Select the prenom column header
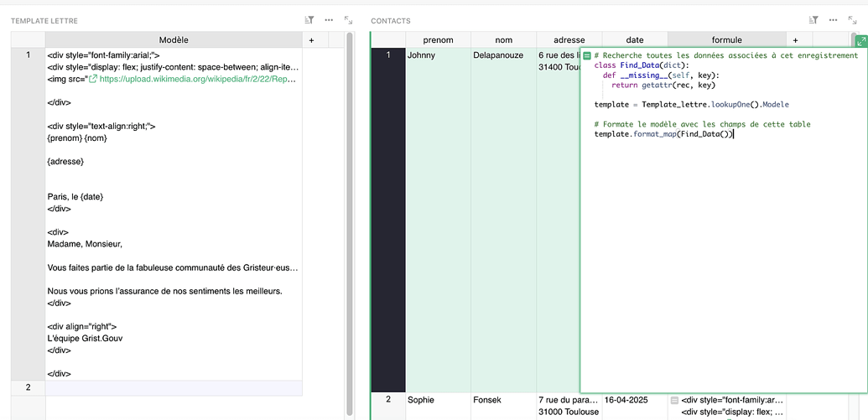The width and height of the screenshot is (868, 420). pyautogui.click(x=438, y=40)
